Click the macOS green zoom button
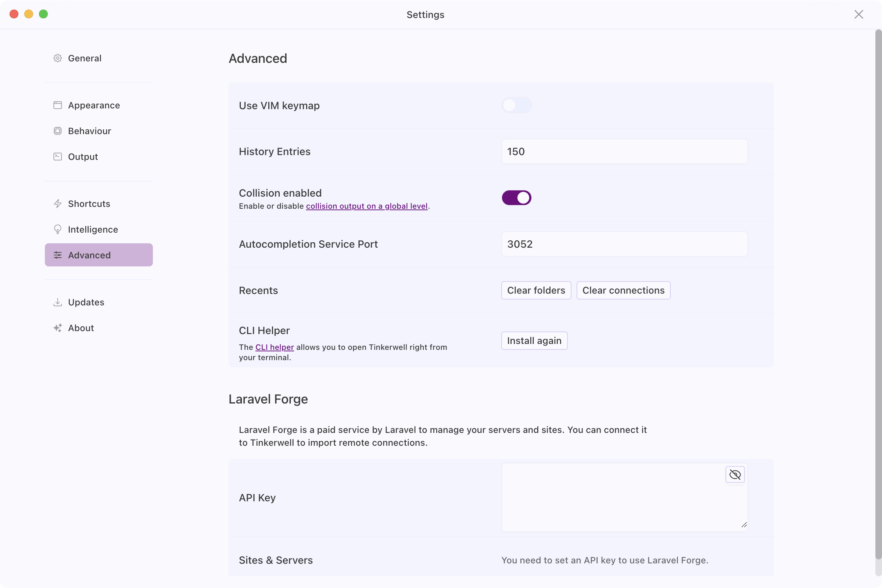 point(43,14)
